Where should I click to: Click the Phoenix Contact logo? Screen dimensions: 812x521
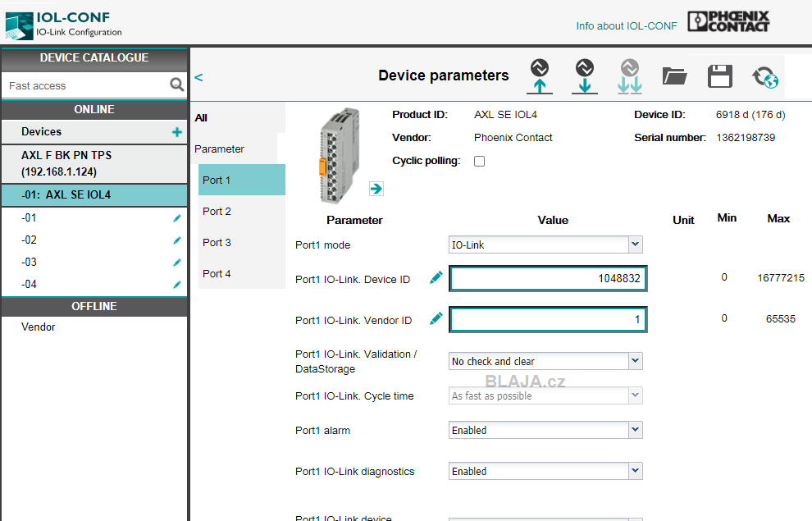728,22
